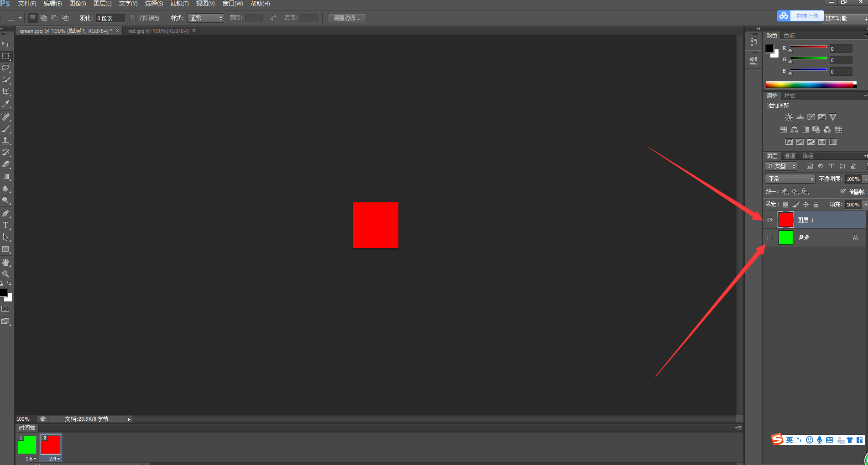Open the tool preset picker arrow
Screen dimensions: 868x465
pos(20,18)
